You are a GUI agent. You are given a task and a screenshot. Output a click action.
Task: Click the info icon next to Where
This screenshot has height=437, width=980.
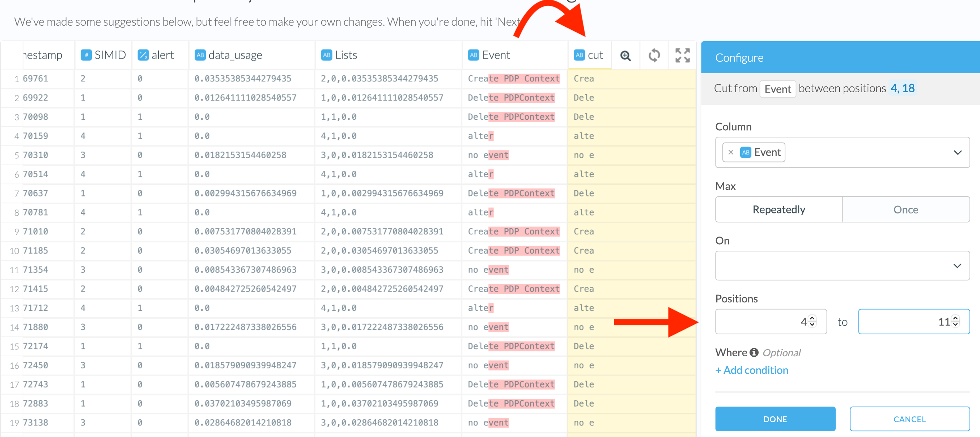coord(754,353)
